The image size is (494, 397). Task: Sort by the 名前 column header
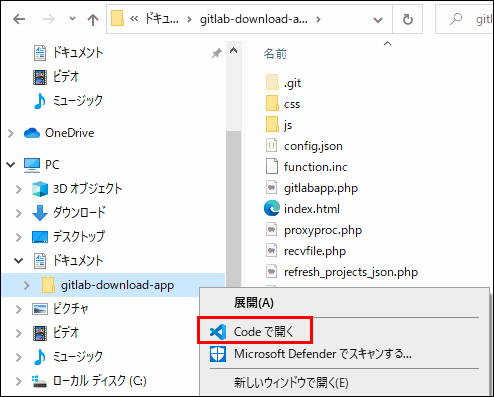[x=275, y=54]
